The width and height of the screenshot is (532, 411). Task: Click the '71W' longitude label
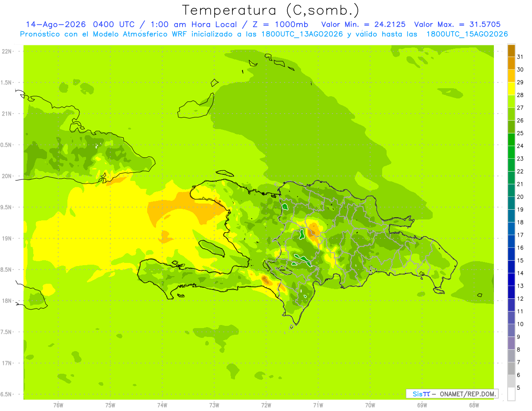pos(318,405)
